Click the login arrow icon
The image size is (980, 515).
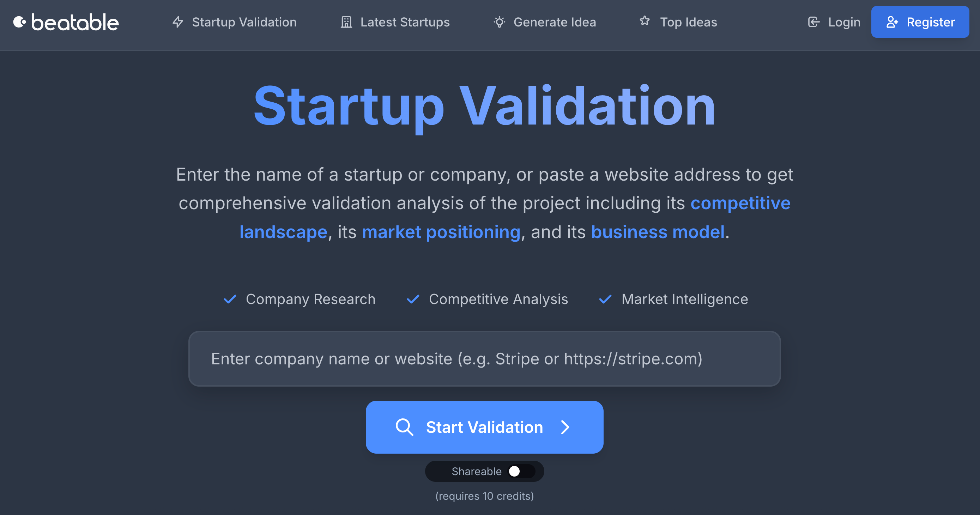813,22
